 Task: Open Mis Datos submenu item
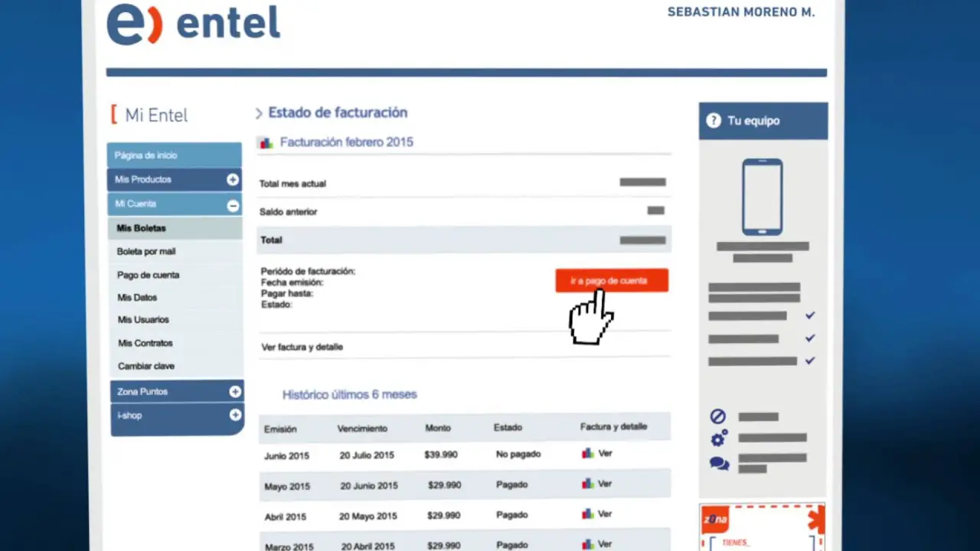tap(137, 298)
